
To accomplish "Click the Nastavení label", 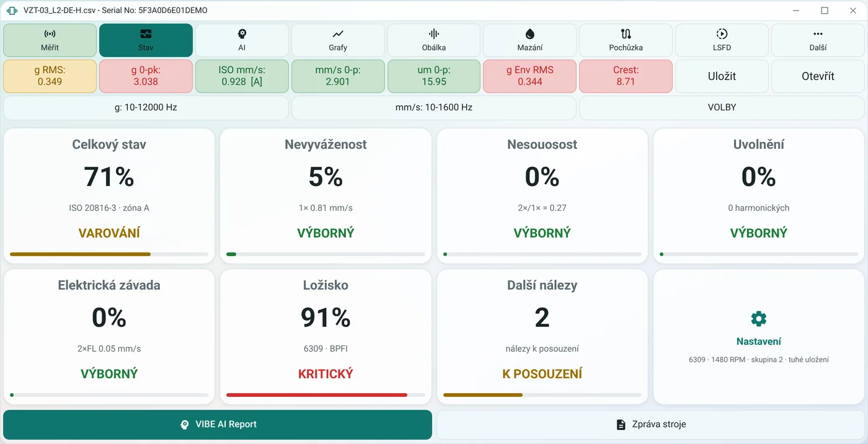I will tap(758, 342).
